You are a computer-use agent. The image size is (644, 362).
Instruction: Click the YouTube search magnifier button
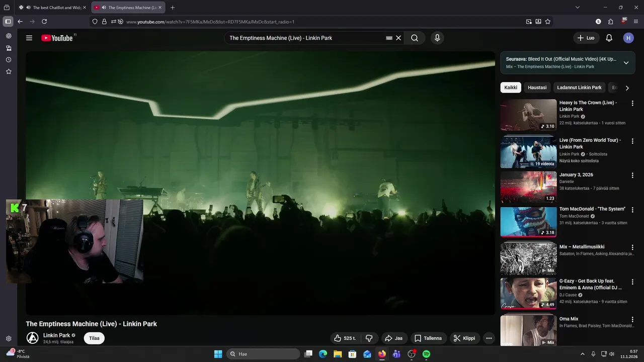click(415, 38)
